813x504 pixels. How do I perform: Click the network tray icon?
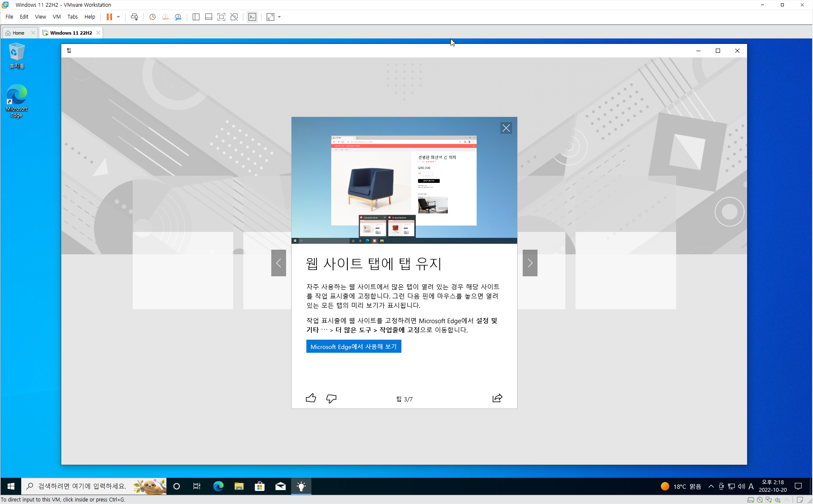[731, 486]
